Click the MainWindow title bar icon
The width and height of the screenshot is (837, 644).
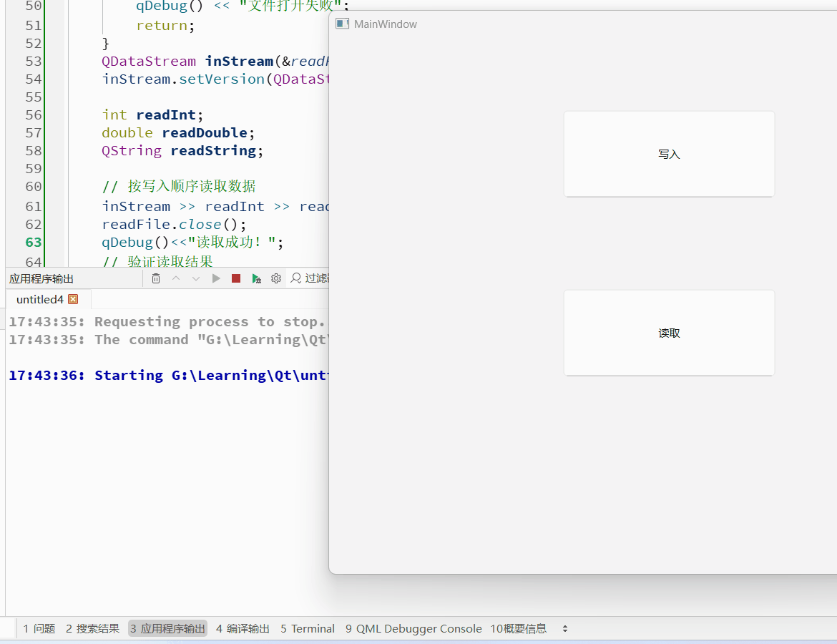(x=342, y=24)
